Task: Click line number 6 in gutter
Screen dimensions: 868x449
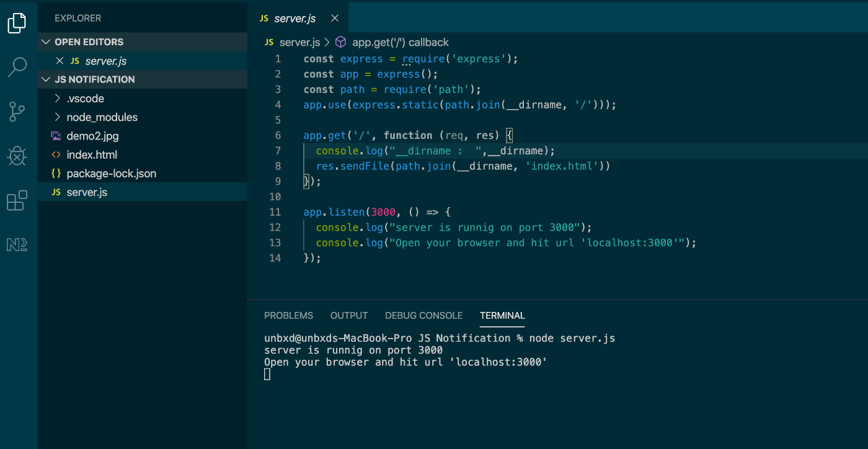Action: coord(278,135)
